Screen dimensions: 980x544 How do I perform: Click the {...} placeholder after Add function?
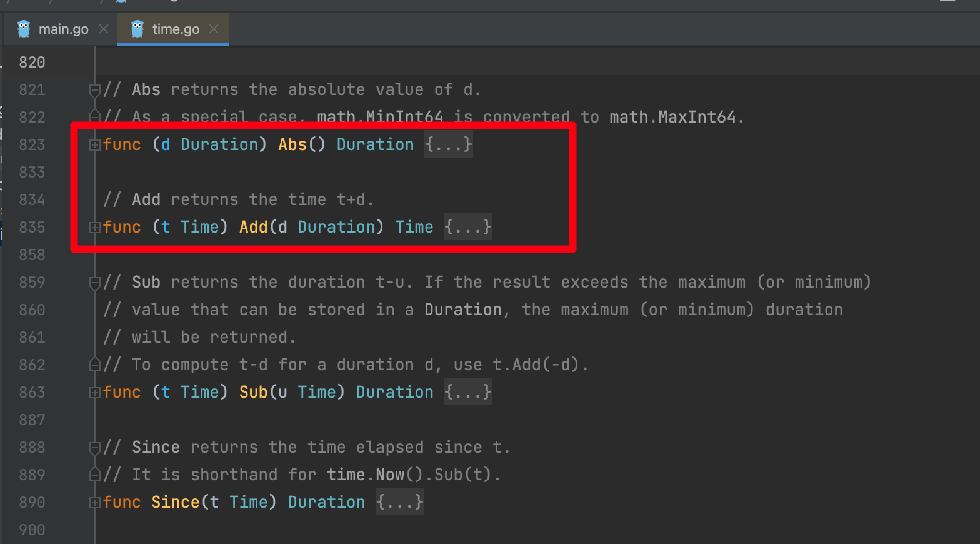point(467,227)
